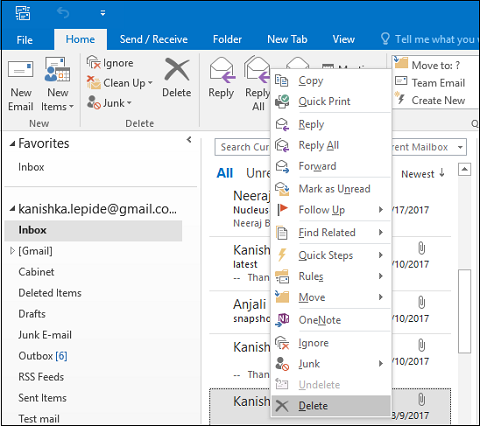Switch to the New Tab ribbon tab
The width and height of the screenshot is (480, 426).
pyautogui.click(x=287, y=39)
